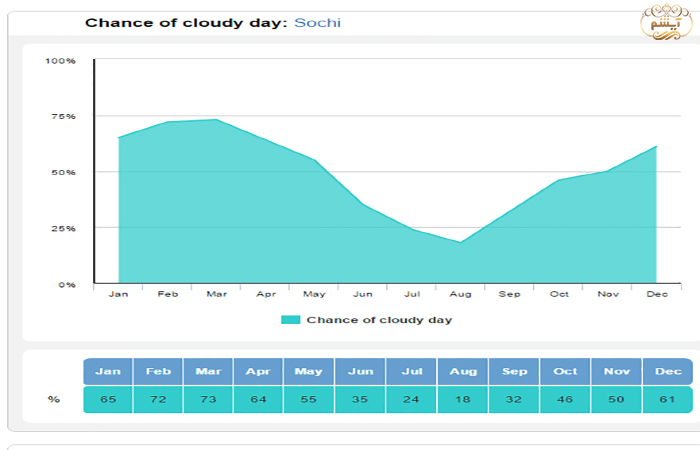Select the Jan table header cell

coord(108,371)
